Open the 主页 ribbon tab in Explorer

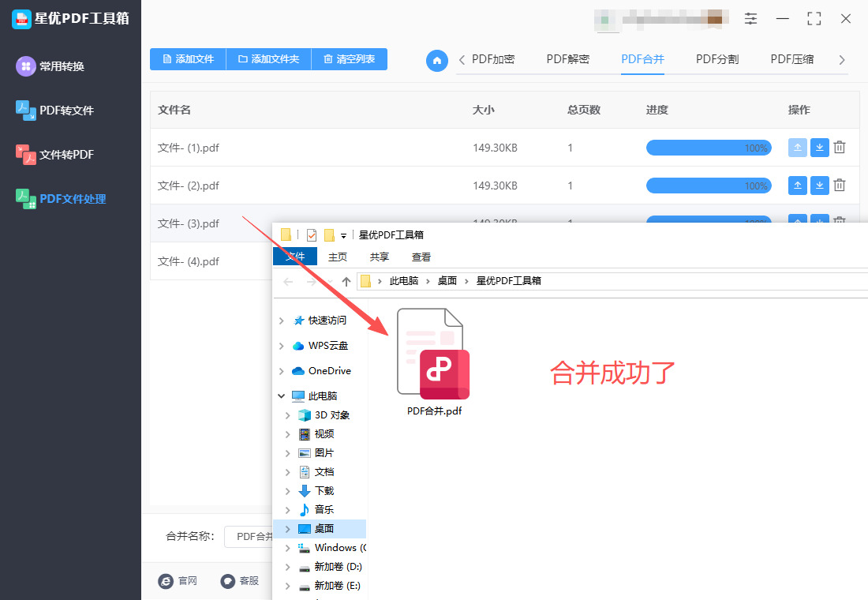338,257
